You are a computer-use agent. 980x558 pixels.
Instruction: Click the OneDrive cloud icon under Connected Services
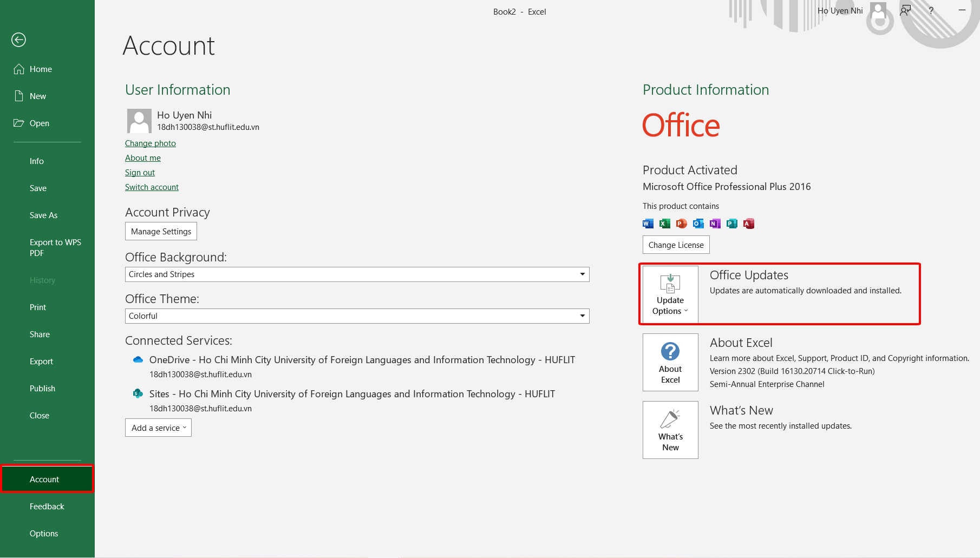click(138, 359)
